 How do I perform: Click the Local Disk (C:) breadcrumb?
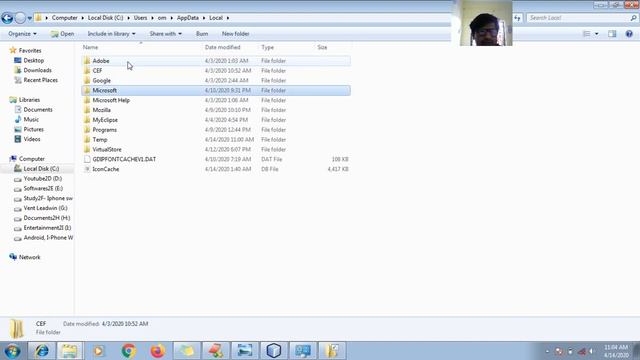pos(105,18)
